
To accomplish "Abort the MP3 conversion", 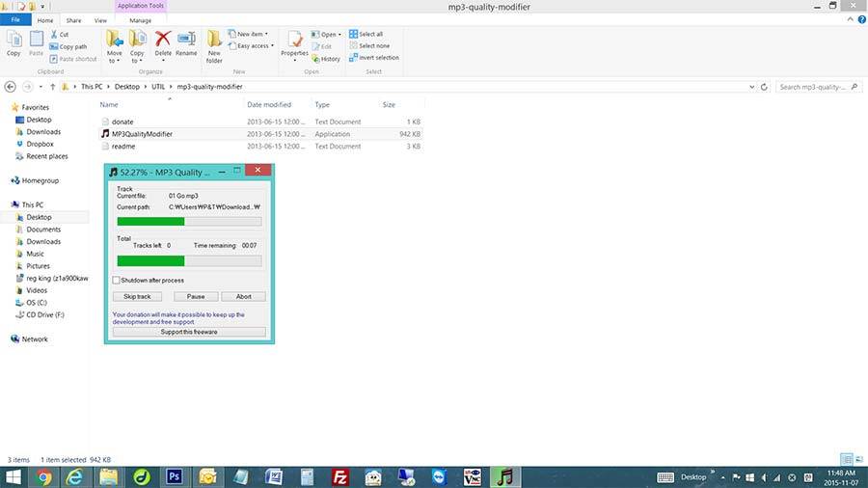I will 244,297.
